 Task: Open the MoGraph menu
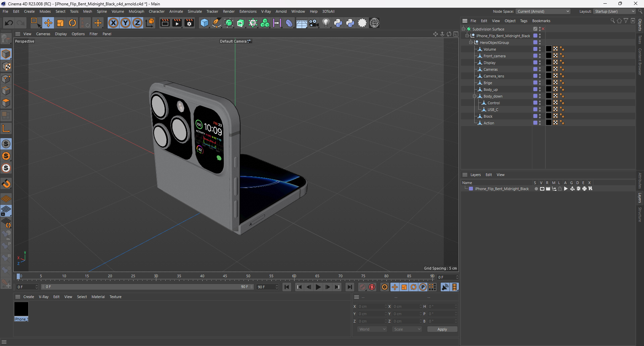pyautogui.click(x=136, y=11)
